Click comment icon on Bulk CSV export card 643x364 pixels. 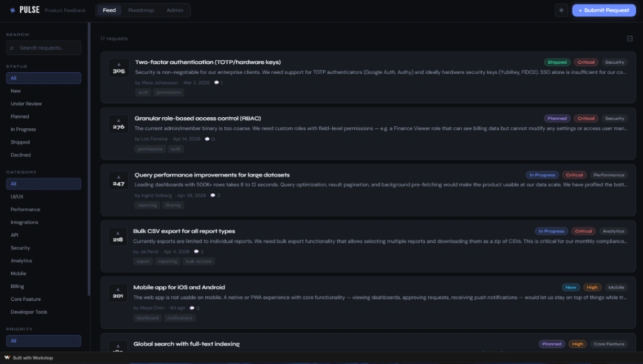pos(196,252)
